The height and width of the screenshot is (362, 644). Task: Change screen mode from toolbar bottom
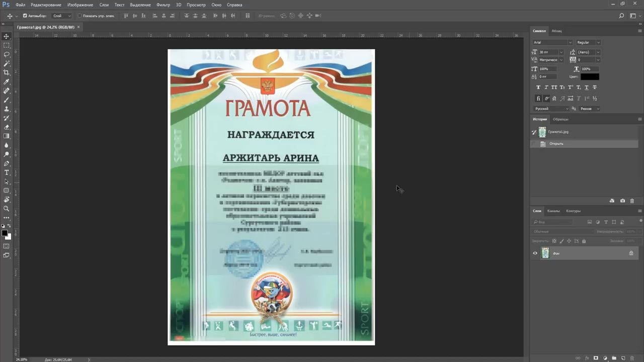pos(7,255)
